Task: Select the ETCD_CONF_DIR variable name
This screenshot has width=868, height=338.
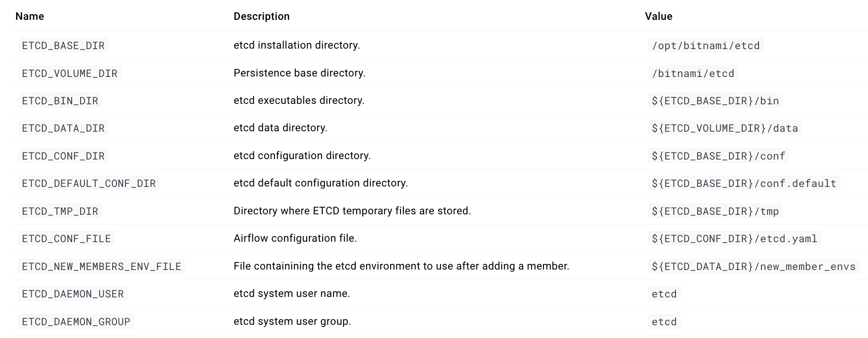Action: point(63,156)
